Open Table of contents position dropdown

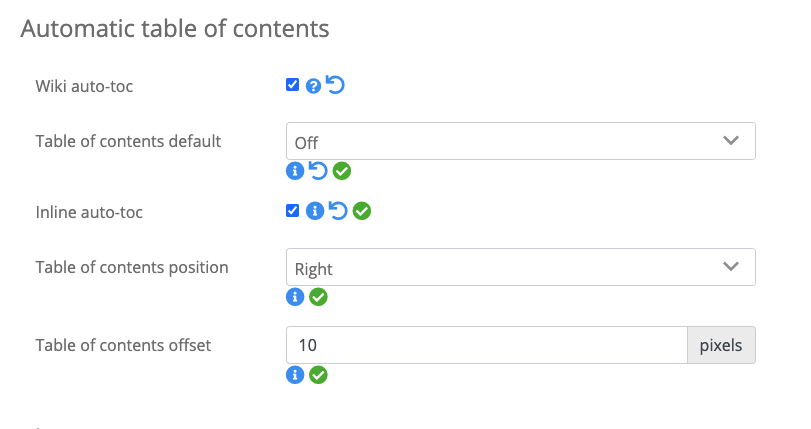[521, 267]
